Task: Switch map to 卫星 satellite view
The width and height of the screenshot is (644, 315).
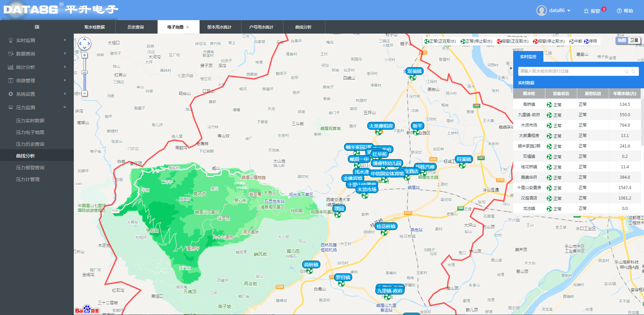Action: tap(634, 40)
